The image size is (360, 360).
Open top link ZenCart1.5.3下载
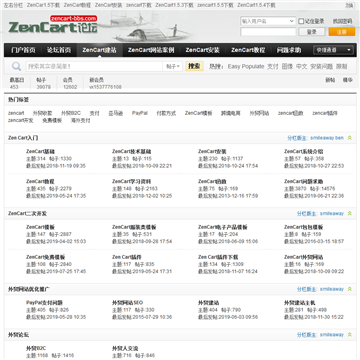174,5
